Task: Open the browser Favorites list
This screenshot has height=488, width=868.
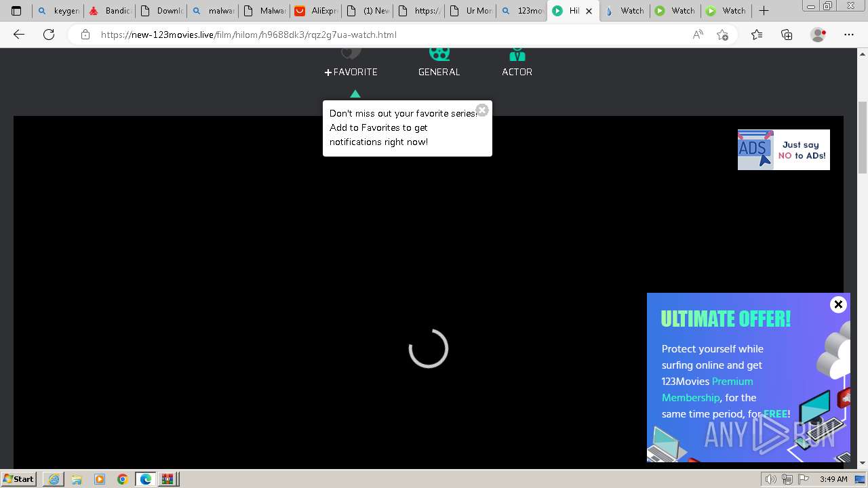Action: pos(757,35)
